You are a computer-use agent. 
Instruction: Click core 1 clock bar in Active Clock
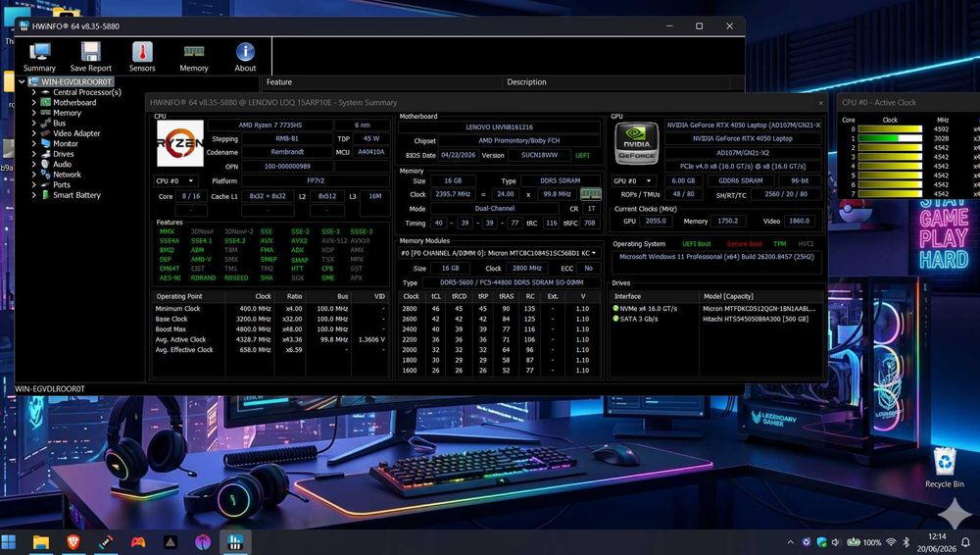point(890,138)
